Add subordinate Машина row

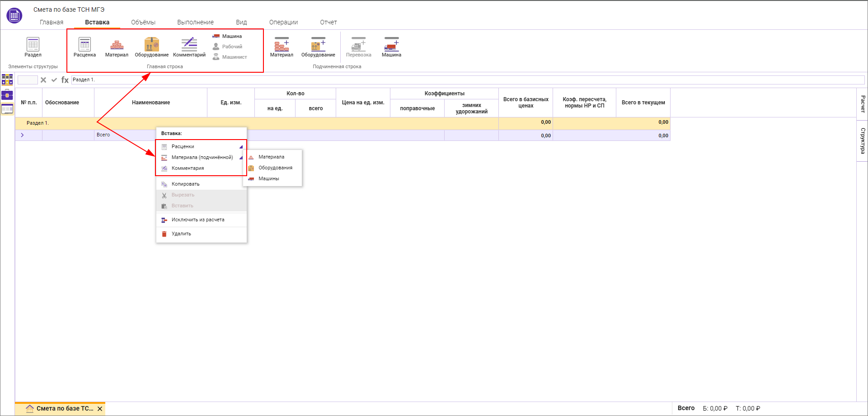pyautogui.click(x=391, y=47)
